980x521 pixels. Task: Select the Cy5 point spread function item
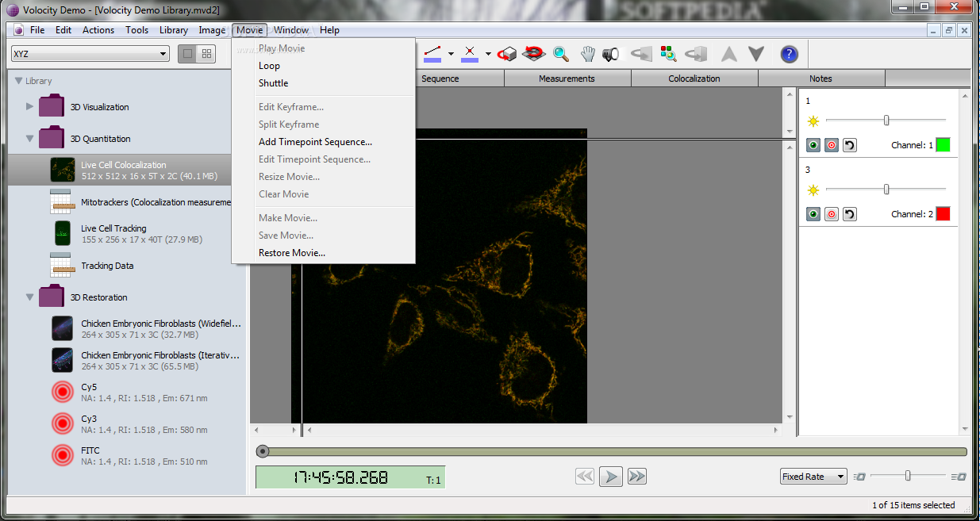point(129,393)
